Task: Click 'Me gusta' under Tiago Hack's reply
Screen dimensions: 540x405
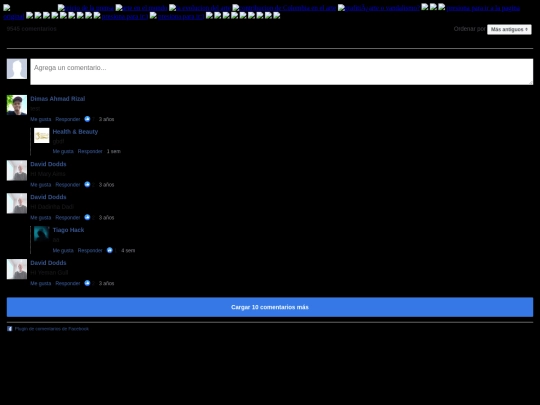Action: [63, 250]
